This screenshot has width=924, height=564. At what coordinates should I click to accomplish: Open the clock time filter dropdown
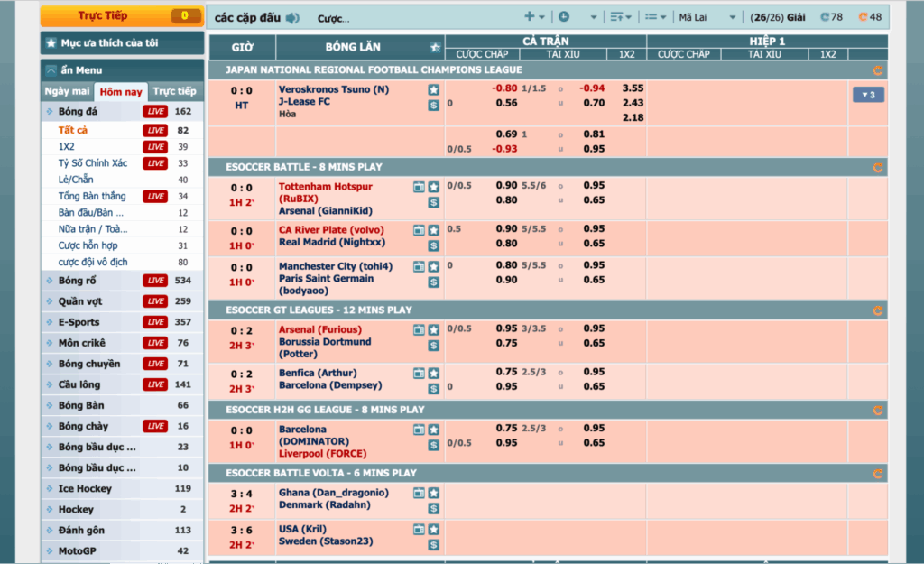[x=577, y=17]
